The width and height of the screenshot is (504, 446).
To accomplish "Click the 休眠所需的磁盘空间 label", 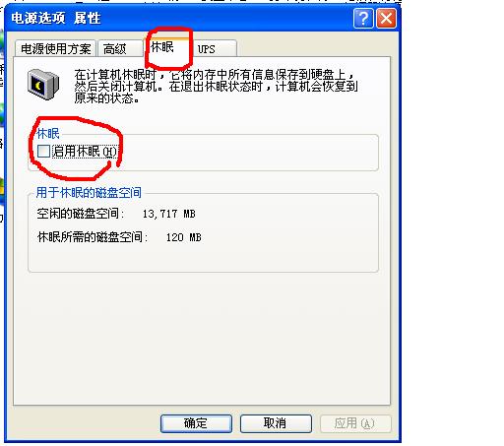I will click(93, 237).
